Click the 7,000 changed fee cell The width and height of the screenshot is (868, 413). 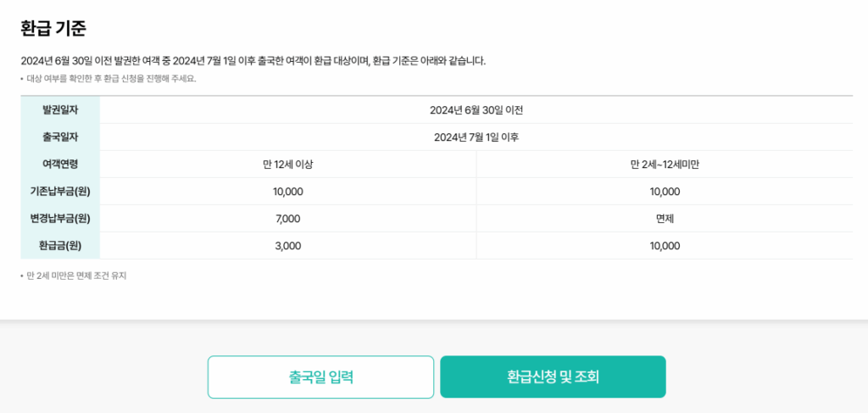288,219
